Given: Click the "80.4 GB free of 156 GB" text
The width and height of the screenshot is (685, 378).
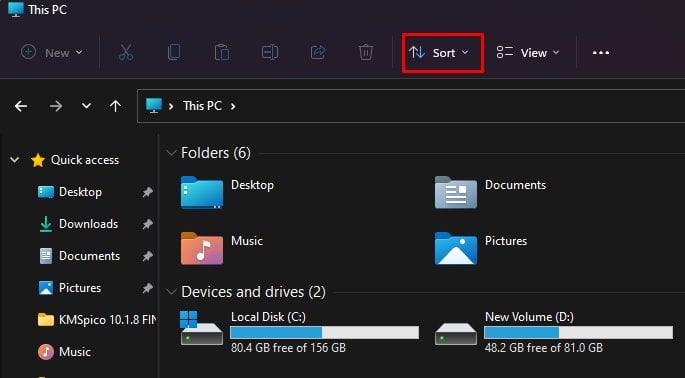Looking at the screenshot, I should coord(288,348).
